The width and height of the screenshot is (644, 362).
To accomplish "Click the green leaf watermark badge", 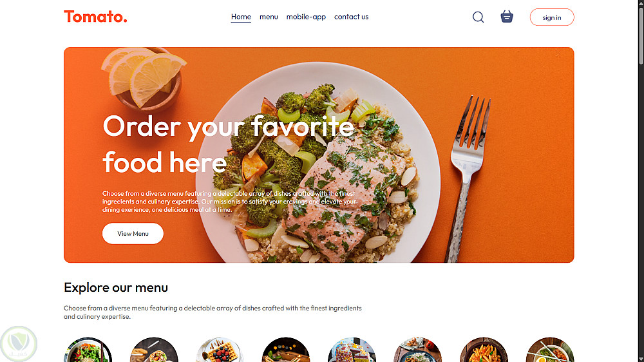I will coord(19,343).
